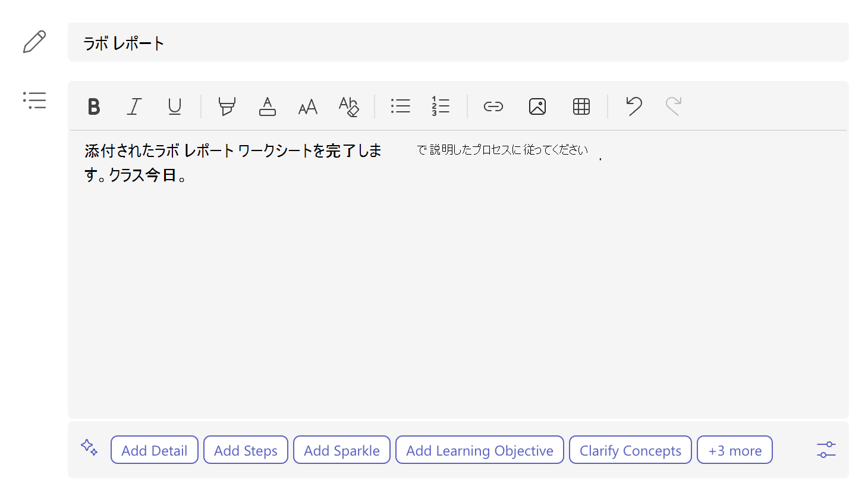Select the text highlighter tool

pos(227,106)
